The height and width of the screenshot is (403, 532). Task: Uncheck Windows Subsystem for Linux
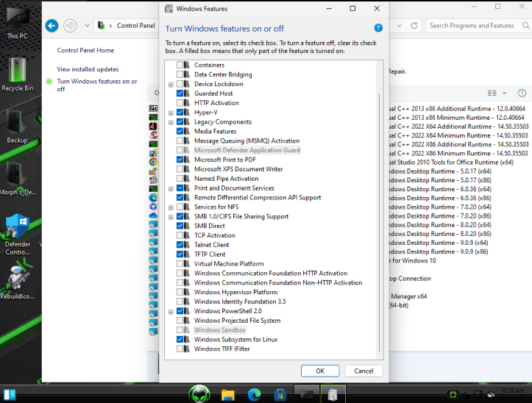pyautogui.click(x=180, y=339)
